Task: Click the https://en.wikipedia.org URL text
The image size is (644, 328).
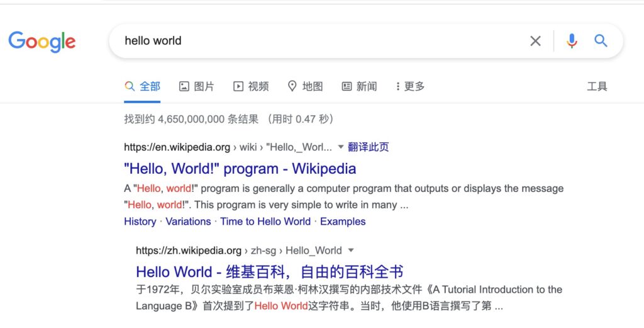Action: tap(177, 147)
